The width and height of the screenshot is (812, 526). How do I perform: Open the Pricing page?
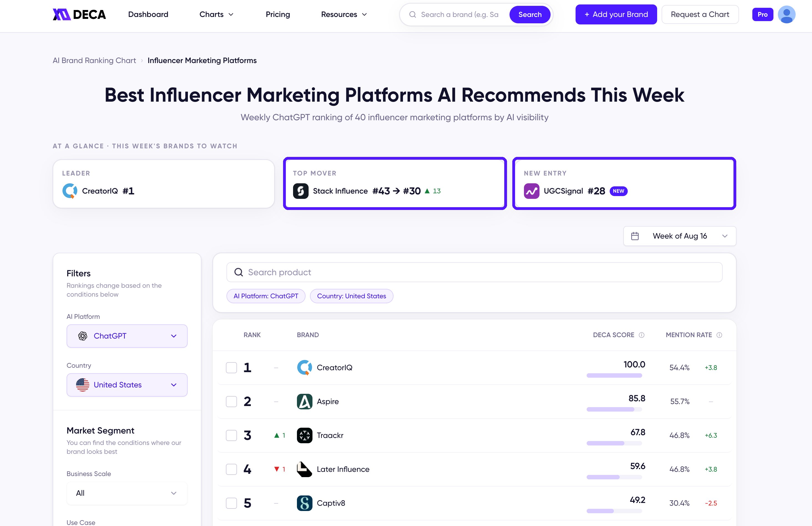click(x=278, y=14)
